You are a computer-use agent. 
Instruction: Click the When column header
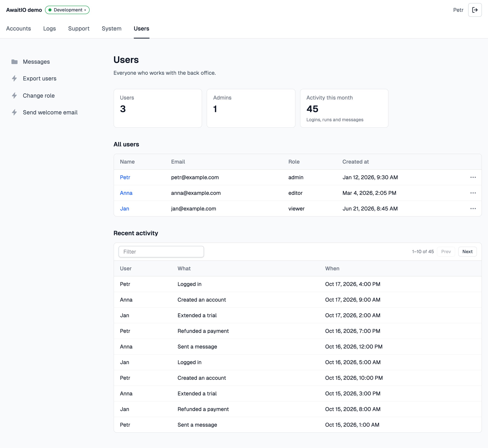pyautogui.click(x=332, y=269)
